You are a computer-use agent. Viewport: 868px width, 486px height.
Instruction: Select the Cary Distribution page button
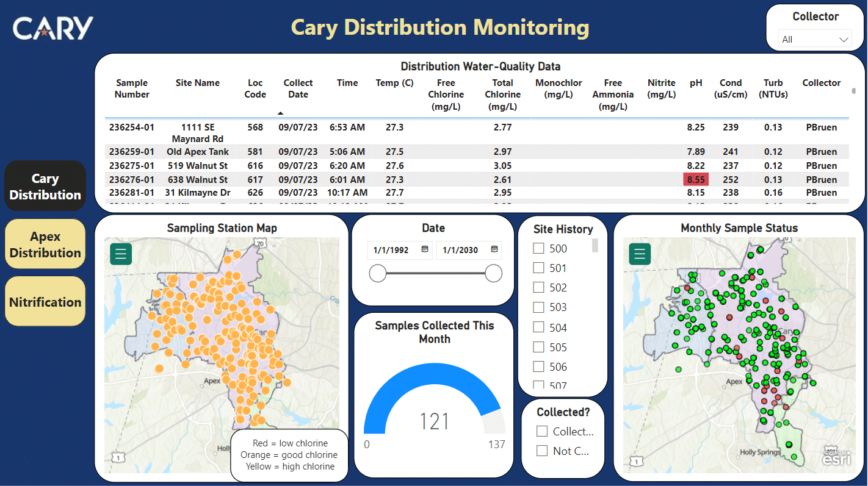point(45,187)
